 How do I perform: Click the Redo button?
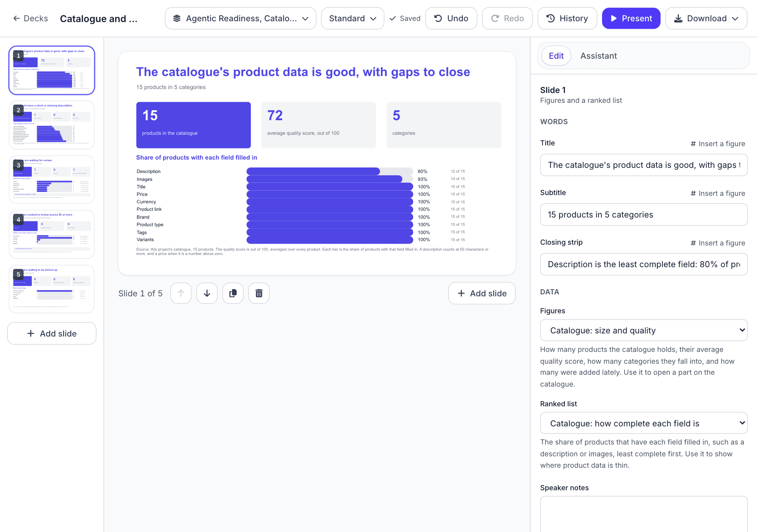507,19
